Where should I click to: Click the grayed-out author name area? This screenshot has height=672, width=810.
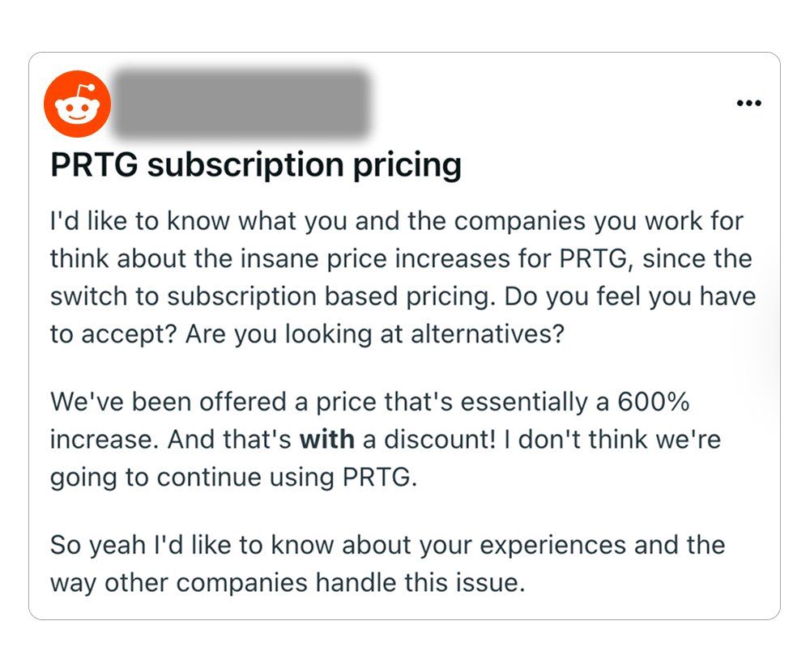pyautogui.click(x=243, y=103)
